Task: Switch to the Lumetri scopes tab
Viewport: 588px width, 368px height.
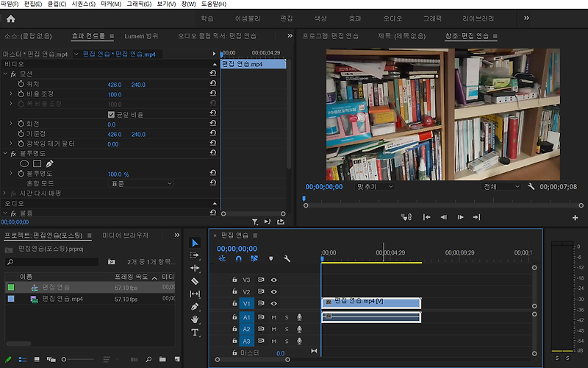Action: tap(141, 36)
